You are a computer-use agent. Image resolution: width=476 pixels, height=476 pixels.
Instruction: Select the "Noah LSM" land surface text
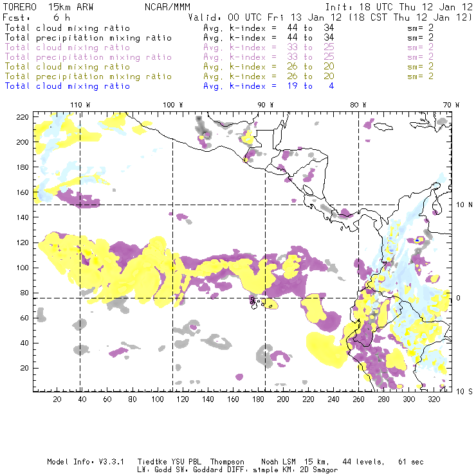coord(279,462)
